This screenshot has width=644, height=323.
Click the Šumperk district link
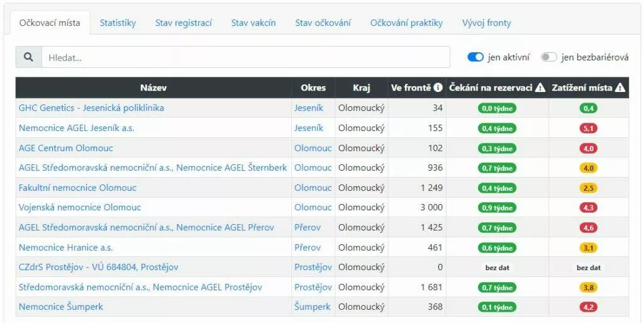click(312, 307)
